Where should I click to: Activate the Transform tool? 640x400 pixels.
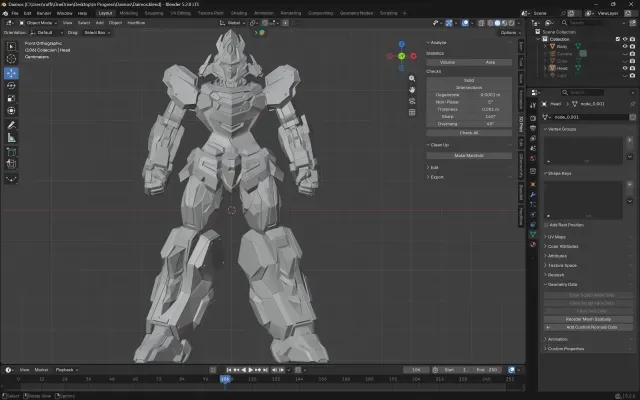click(x=11, y=111)
